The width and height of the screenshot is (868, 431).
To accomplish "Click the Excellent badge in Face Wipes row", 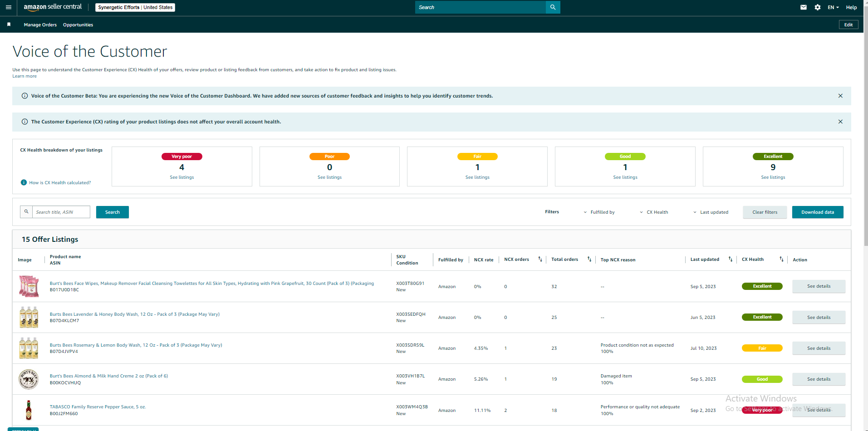I will 762,286.
